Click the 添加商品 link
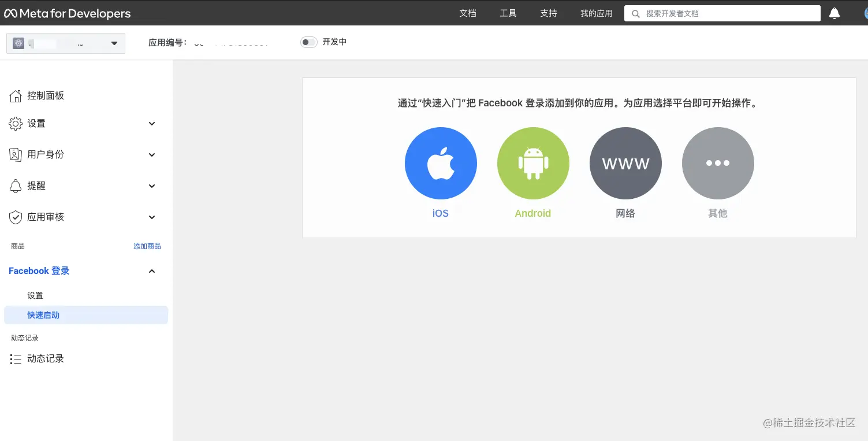Image resolution: width=868 pixels, height=441 pixels. pyautogui.click(x=147, y=246)
